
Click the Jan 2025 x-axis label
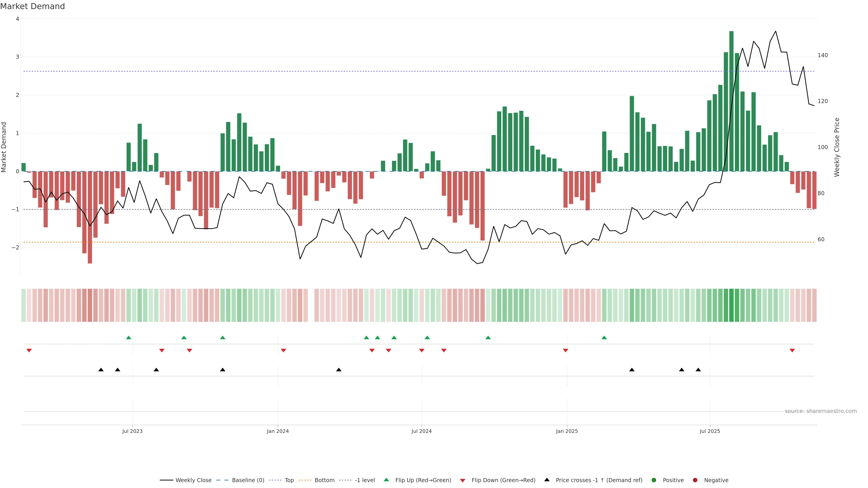pos(567,431)
